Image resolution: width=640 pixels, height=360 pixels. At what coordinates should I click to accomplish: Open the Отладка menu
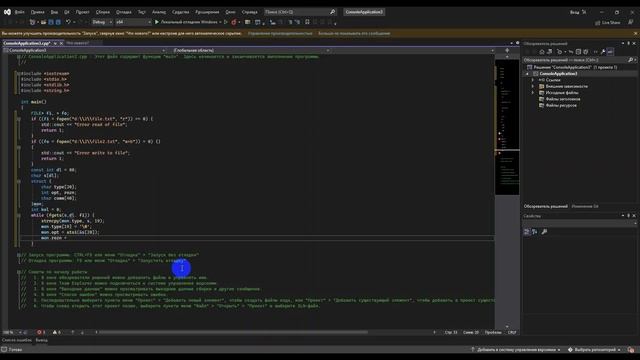pos(124,12)
